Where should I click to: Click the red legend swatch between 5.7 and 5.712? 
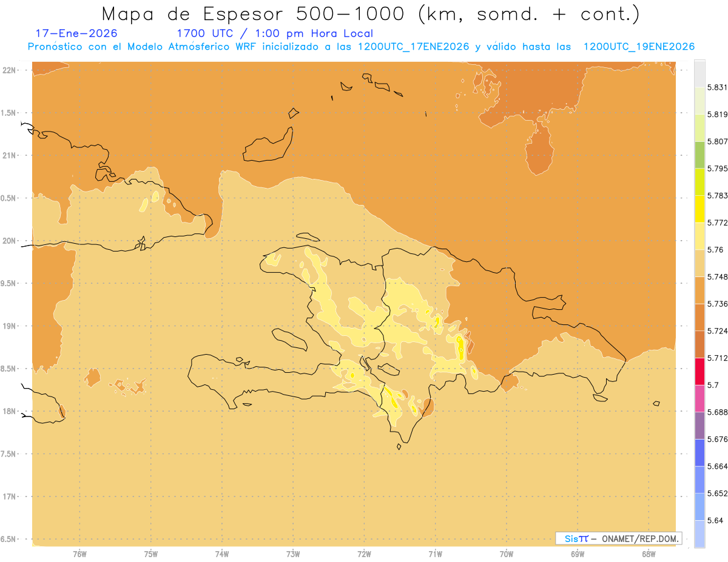(699, 371)
